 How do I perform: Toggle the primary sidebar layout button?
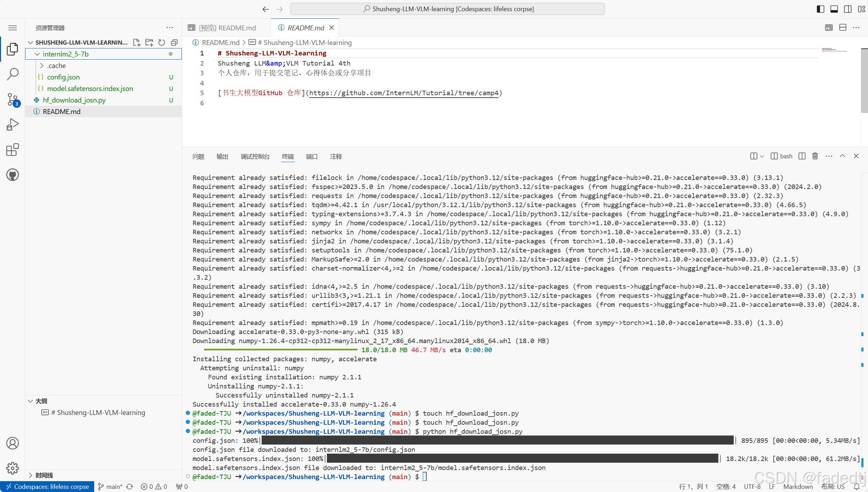(821, 9)
